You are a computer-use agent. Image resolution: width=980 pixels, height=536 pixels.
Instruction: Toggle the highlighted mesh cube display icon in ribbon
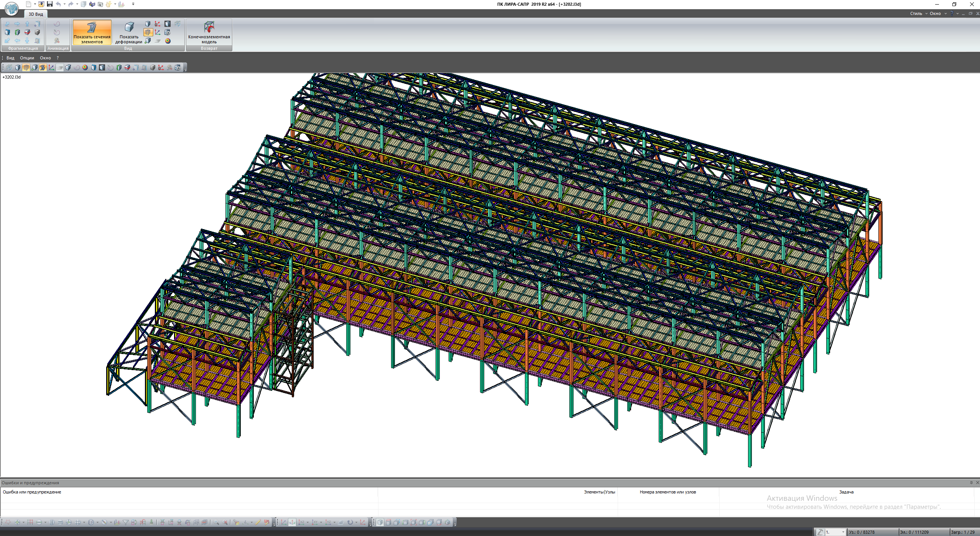(x=148, y=32)
